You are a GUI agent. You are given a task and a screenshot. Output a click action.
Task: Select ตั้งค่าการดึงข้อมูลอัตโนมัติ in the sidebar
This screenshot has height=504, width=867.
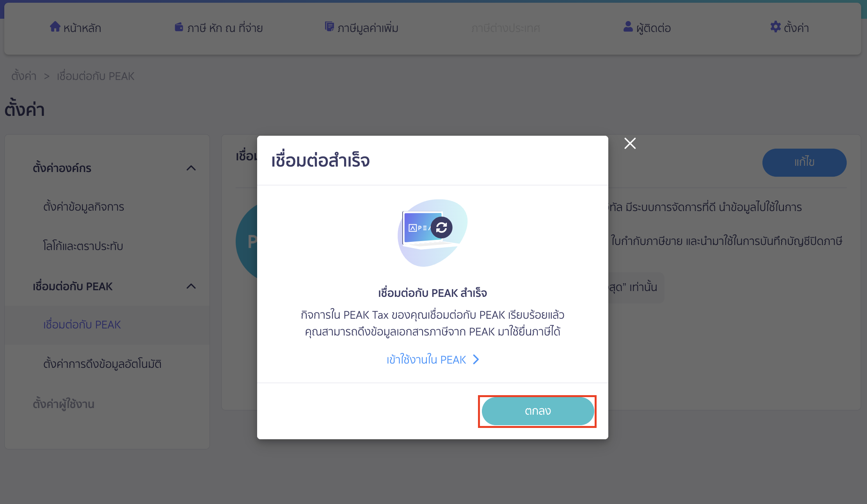103,364
